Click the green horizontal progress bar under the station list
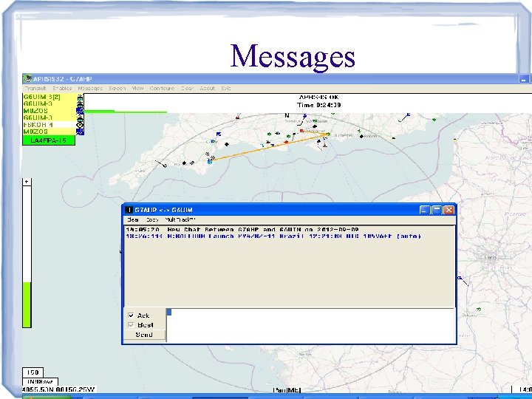Screen dimensions: 532x399 tap(125, 111)
